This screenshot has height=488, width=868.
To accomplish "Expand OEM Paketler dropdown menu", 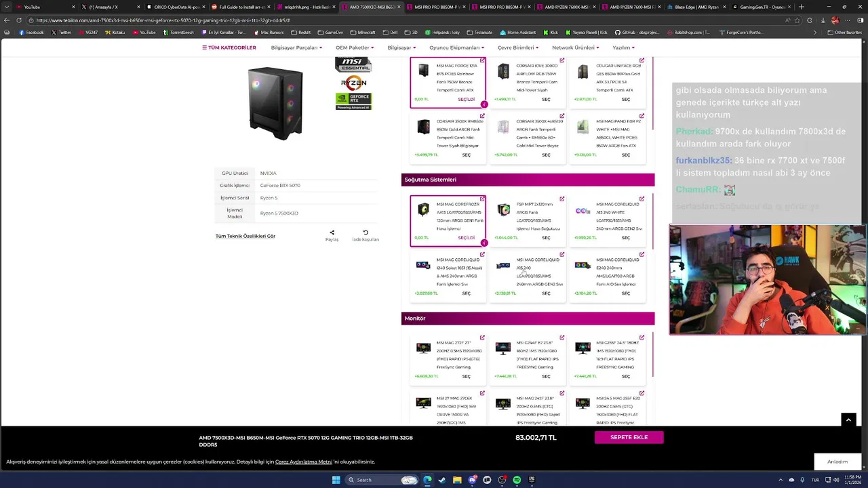I will (x=355, y=47).
